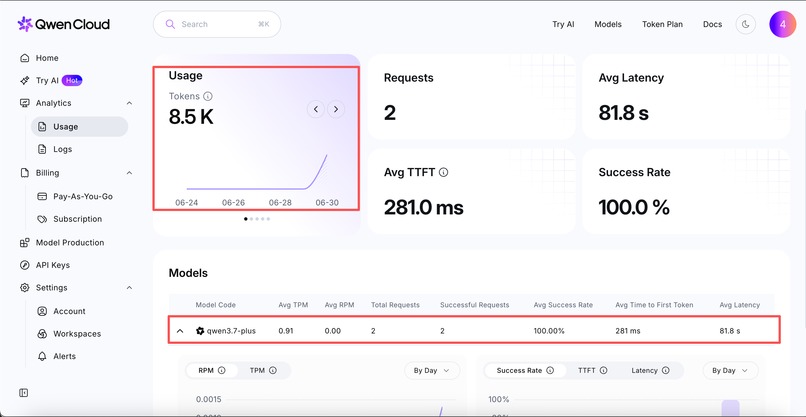This screenshot has width=806, height=417.
Task: Open Docs in top navigation
Action: (712, 24)
